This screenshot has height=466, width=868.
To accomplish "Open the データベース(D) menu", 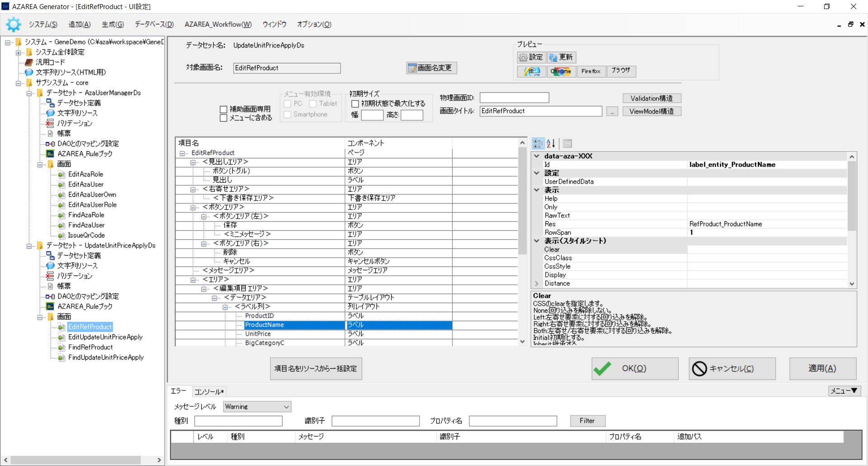I will click(154, 24).
